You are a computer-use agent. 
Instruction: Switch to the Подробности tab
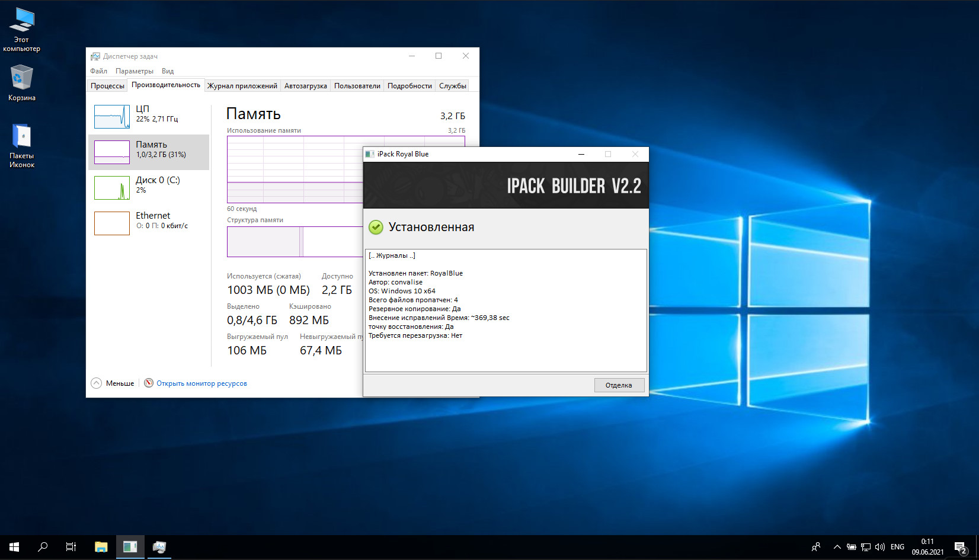[x=409, y=86]
